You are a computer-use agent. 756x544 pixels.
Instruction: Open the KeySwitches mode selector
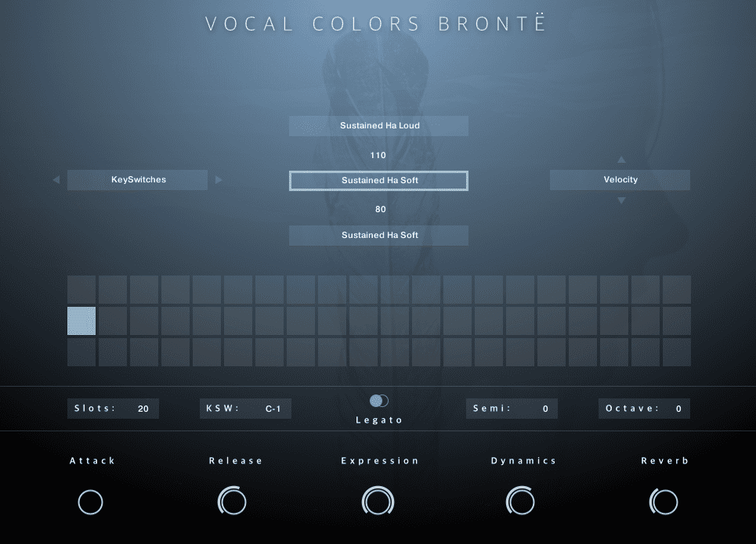[x=137, y=180]
